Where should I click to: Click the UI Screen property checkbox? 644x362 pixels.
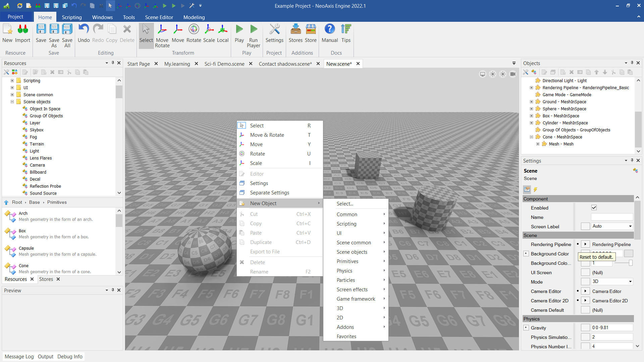coord(585,273)
